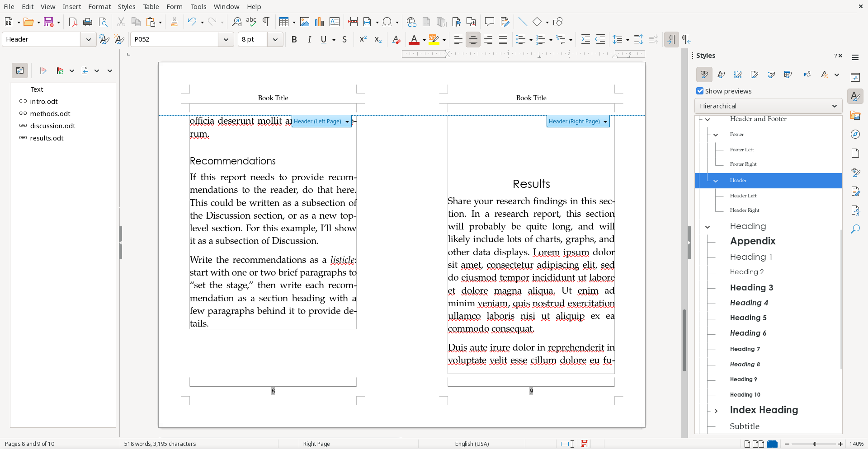Insert a page break

tap(353, 22)
